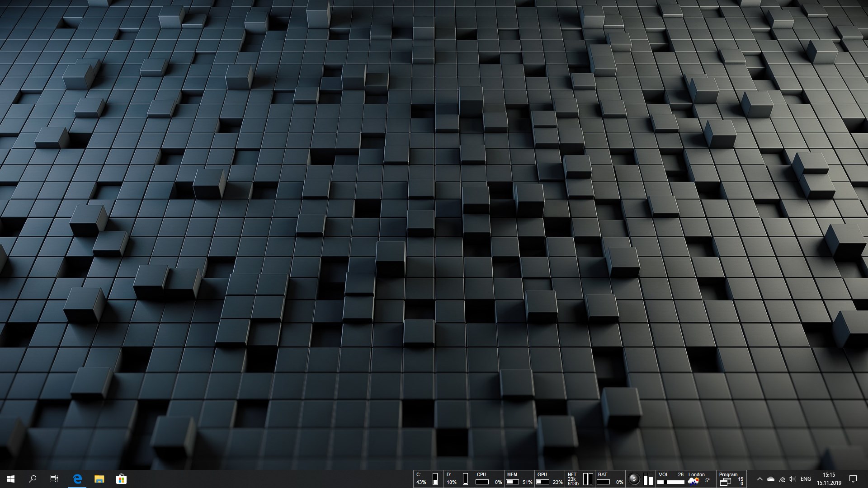Screen dimensions: 868x488
Task: Open the Windows Start menu
Action: click(x=11, y=479)
